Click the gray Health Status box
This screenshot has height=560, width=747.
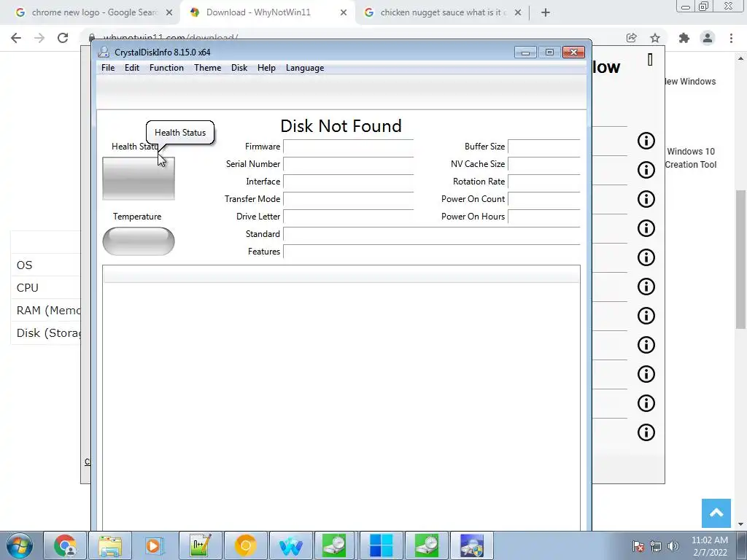point(139,179)
